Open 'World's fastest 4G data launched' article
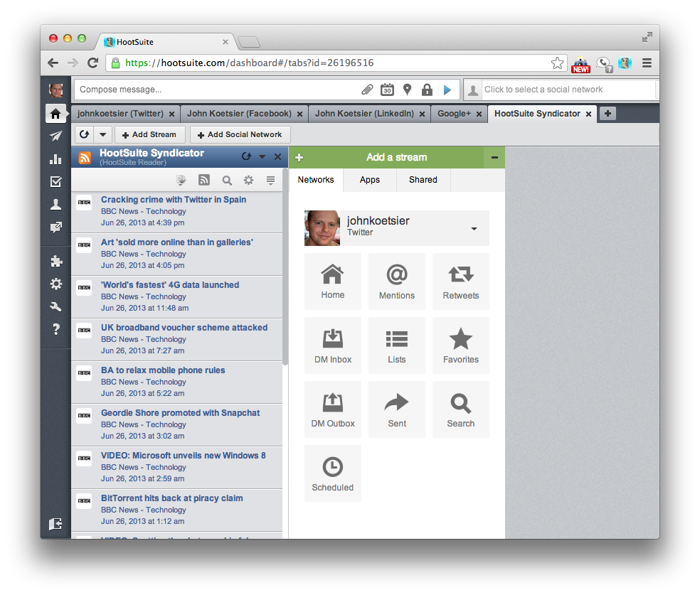This screenshot has width=700, height=595. pos(169,284)
